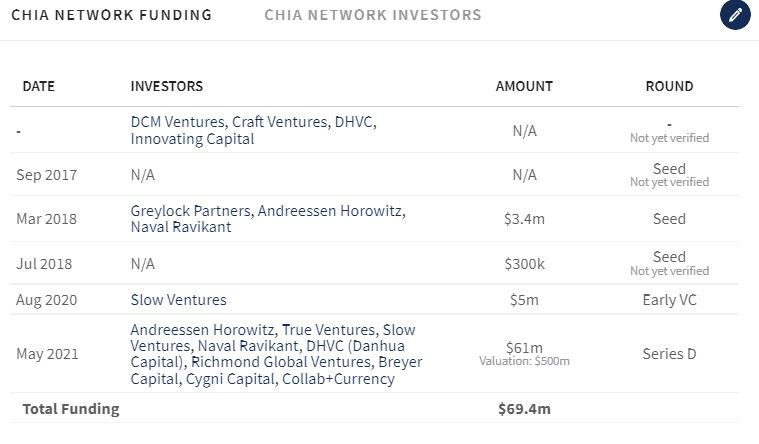The width and height of the screenshot is (759, 444).
Task: Click the Investors column header
Action: (x=167, y=86)
